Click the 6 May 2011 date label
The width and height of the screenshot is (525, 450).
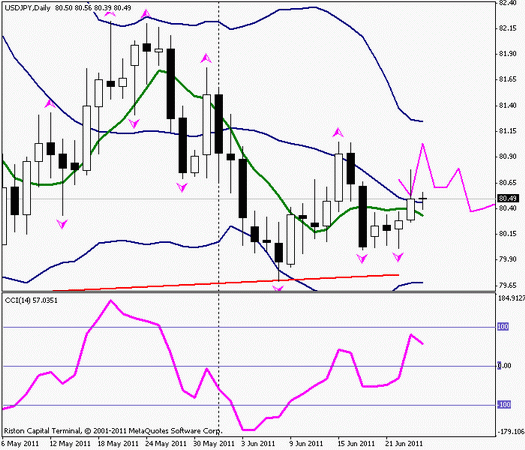coord(19,444)
